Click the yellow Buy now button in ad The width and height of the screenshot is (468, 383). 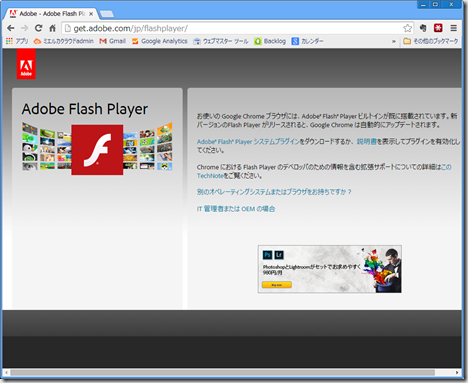pyautogui.click(x=277, y=285)
